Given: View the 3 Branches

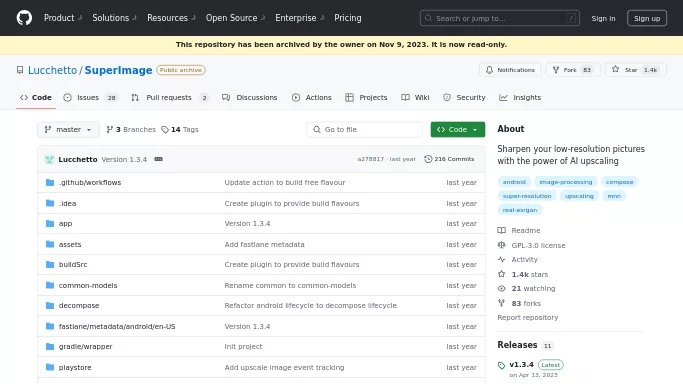Looking at the screenshot, I should pyautogui.click(x=131, y=129).
